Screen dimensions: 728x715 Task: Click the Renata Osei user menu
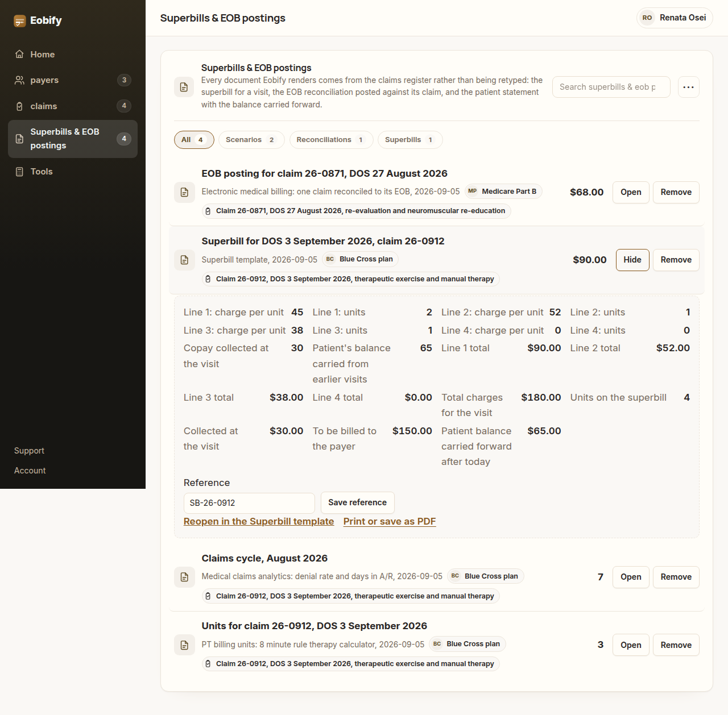point(675,18)
